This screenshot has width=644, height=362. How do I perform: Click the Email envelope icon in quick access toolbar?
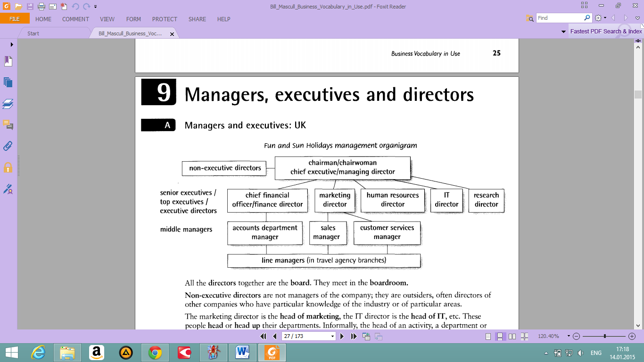click(52, 7)
